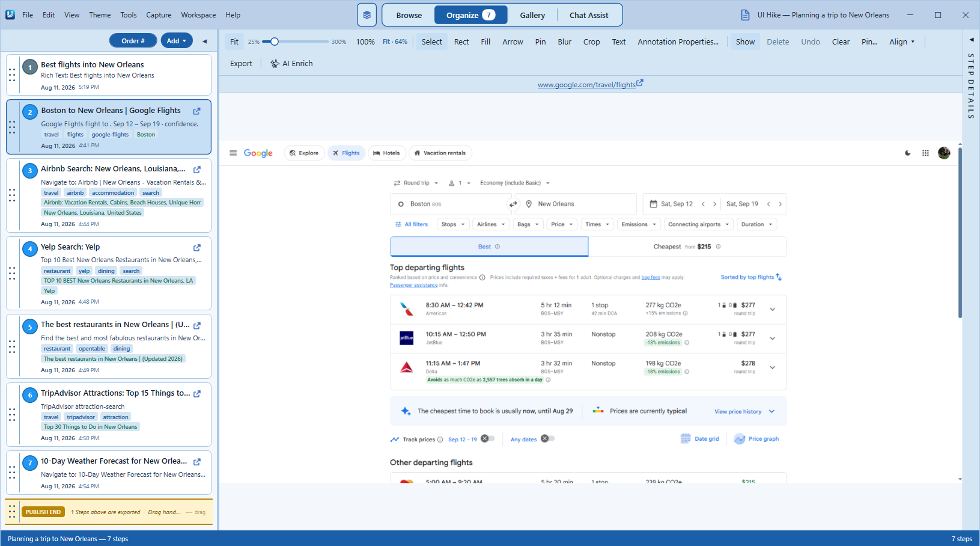This screenshot has height=546, width=980.
Task: Switch to the Browse tab
Action: pyautogui.click(x=409, y=15)
